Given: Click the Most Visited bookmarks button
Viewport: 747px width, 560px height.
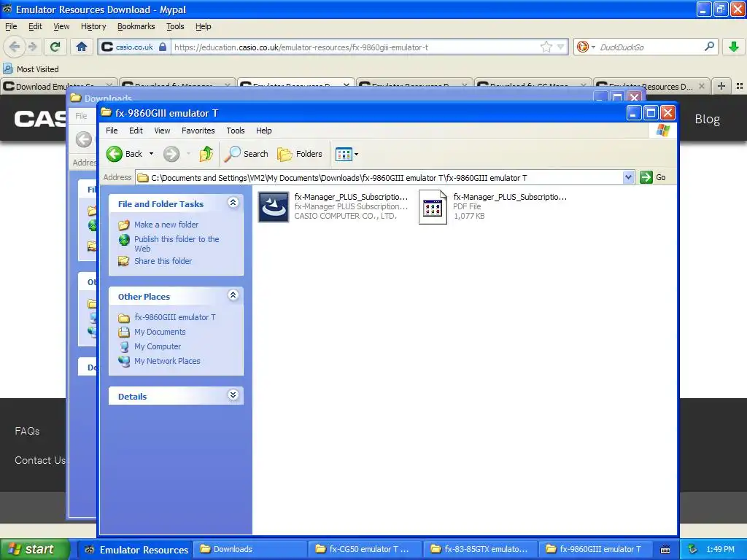Looking at the screenshot, I should tap(31, 69).
